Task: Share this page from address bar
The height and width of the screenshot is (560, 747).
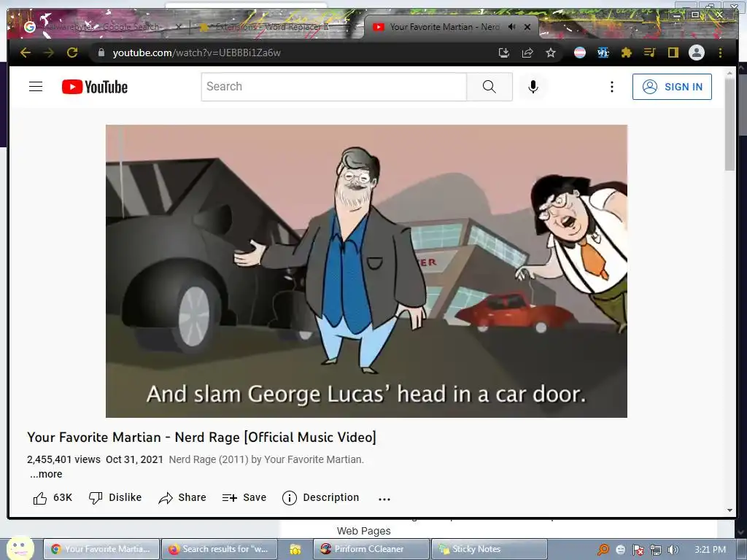Action: 527,52
